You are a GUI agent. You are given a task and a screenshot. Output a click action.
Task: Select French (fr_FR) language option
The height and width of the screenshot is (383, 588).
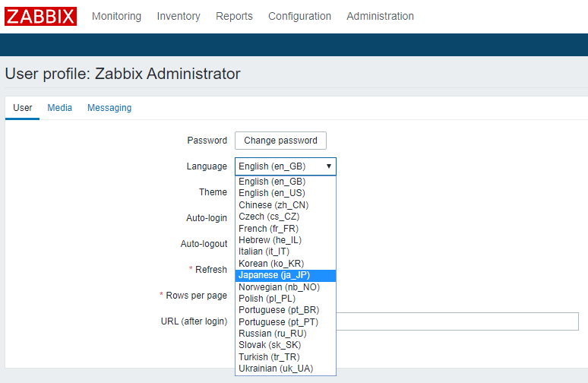coord(270,228)
